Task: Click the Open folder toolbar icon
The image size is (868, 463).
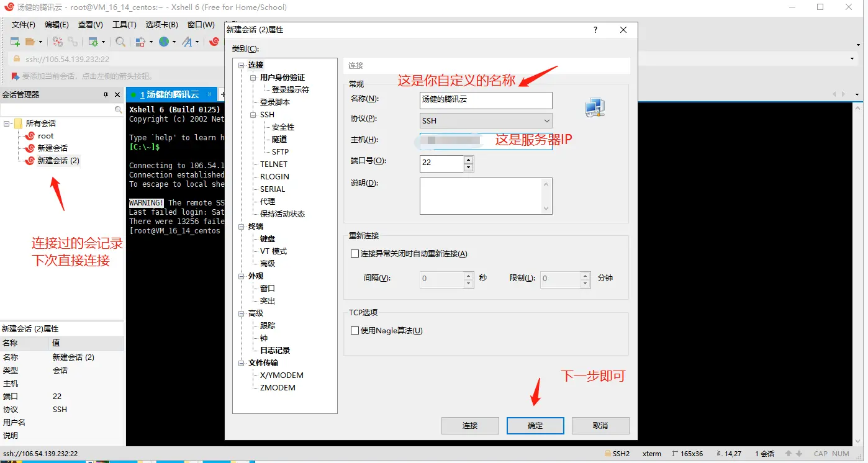Action: (x=30, y=42)
